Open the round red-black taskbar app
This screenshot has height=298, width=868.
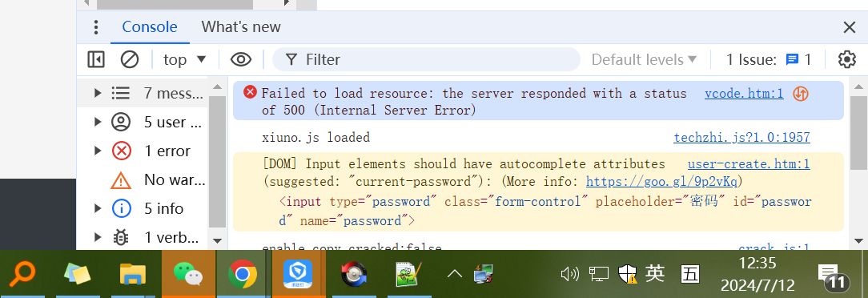(354, 274)
